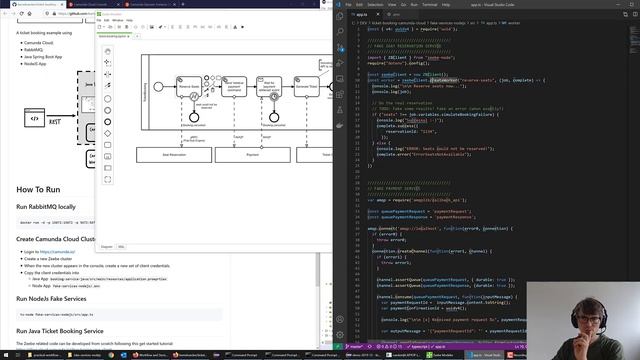Pick the start event shape from palette
Screen dimensions: 640x360
point(108,99)
